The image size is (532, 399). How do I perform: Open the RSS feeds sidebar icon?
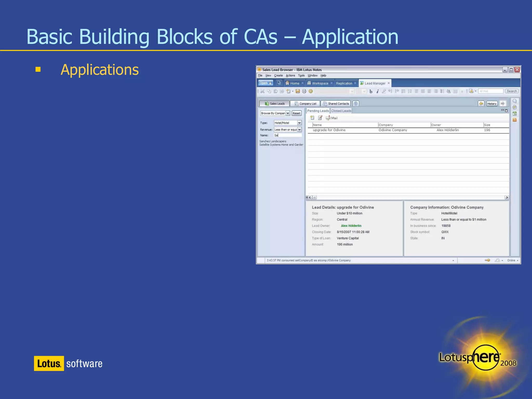coord(515,120)
